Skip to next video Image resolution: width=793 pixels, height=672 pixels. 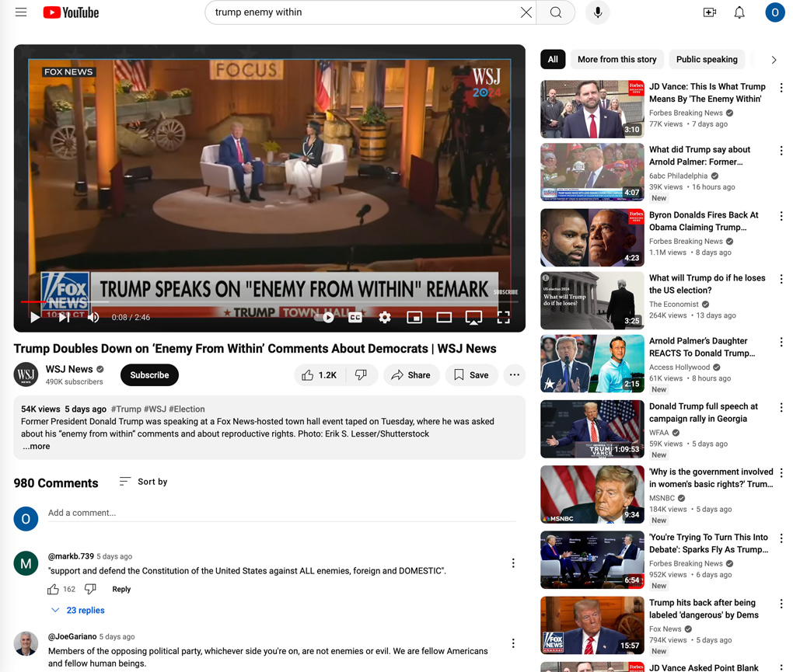(64, 317)
